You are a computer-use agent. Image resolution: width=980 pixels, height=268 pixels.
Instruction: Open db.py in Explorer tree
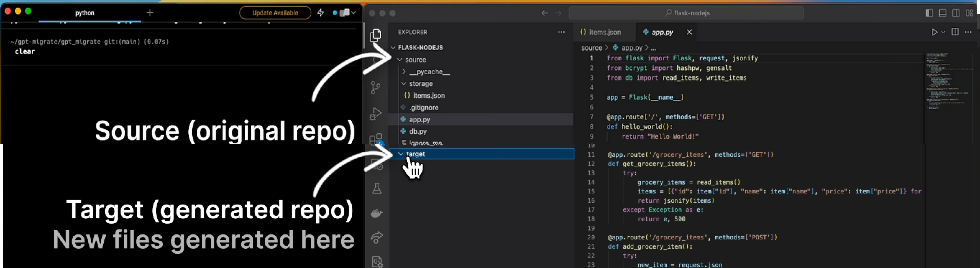click(417, 131)
